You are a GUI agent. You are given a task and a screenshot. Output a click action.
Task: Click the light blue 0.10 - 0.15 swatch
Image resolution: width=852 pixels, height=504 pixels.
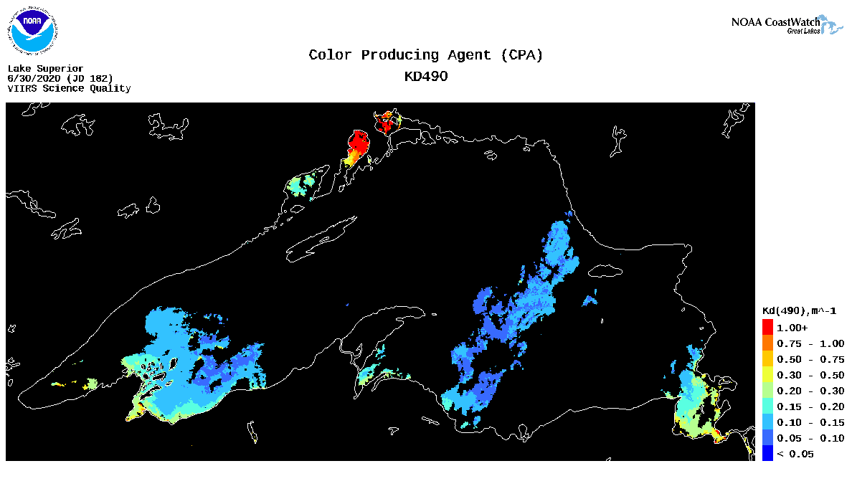click(x=767, y=422)
